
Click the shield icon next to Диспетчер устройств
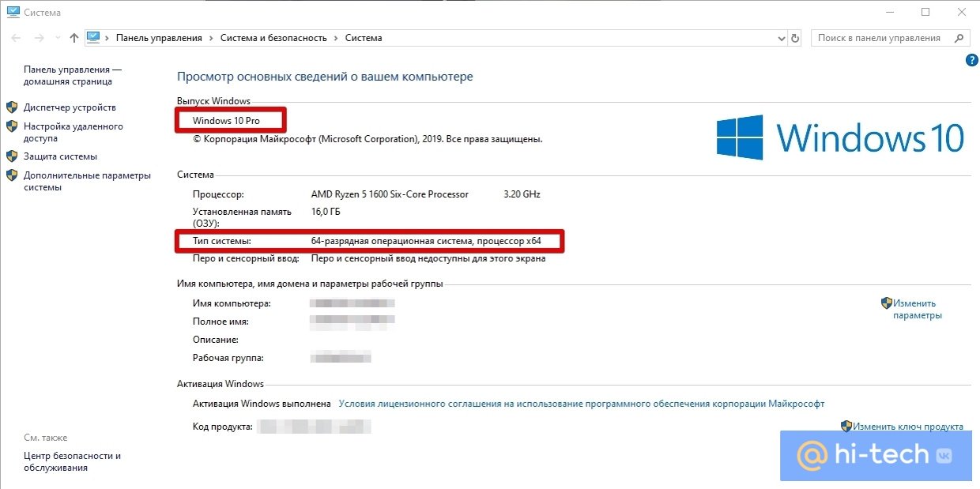tap(12, 107)
